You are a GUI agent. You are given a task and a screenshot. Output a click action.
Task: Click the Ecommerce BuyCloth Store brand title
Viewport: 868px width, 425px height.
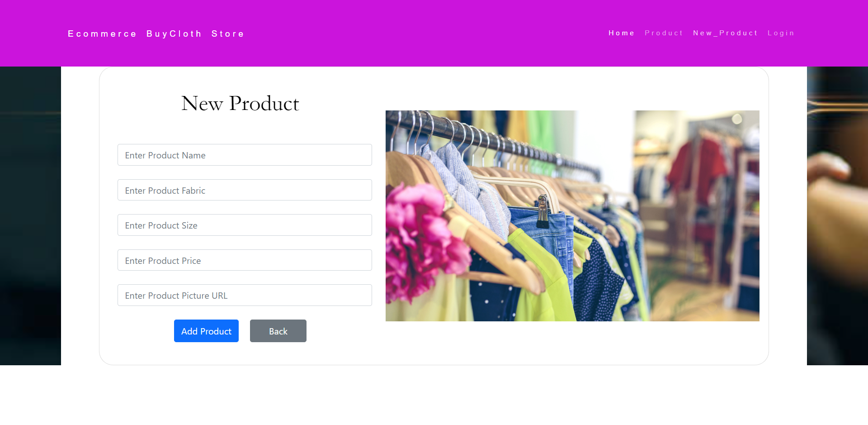tap(156, 34)
